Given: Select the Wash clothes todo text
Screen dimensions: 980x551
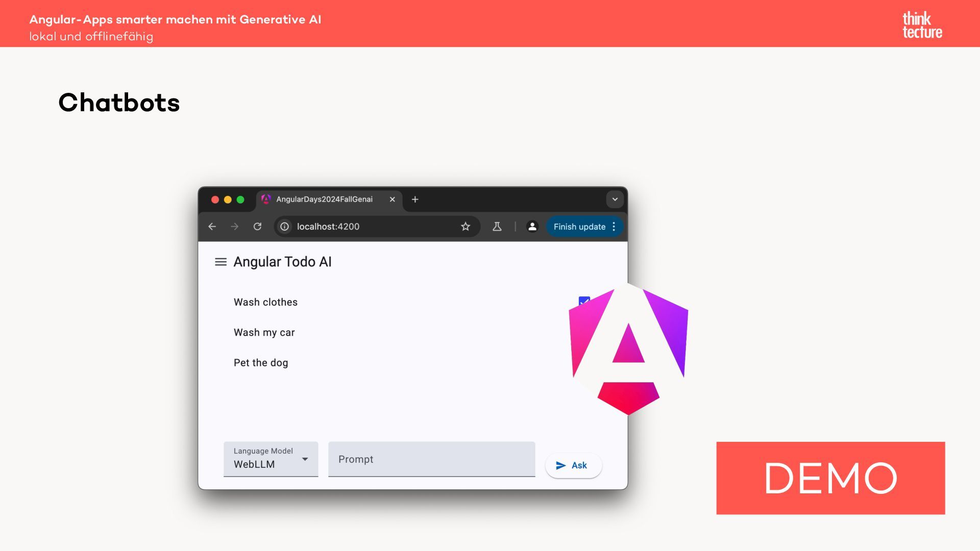Looking at the screenshot, I should click(x=265, y=302).
